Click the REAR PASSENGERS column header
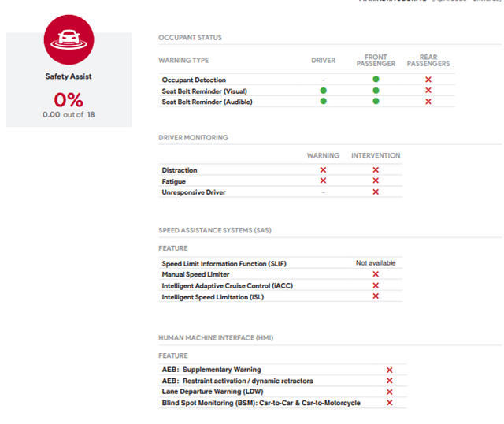Viewport: 504px width, 424px height. pyautogui.click(x=428, y=61)
